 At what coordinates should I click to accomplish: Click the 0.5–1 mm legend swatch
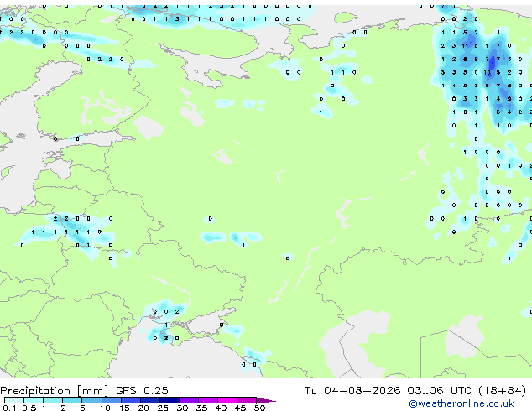[x=34, y=400]
